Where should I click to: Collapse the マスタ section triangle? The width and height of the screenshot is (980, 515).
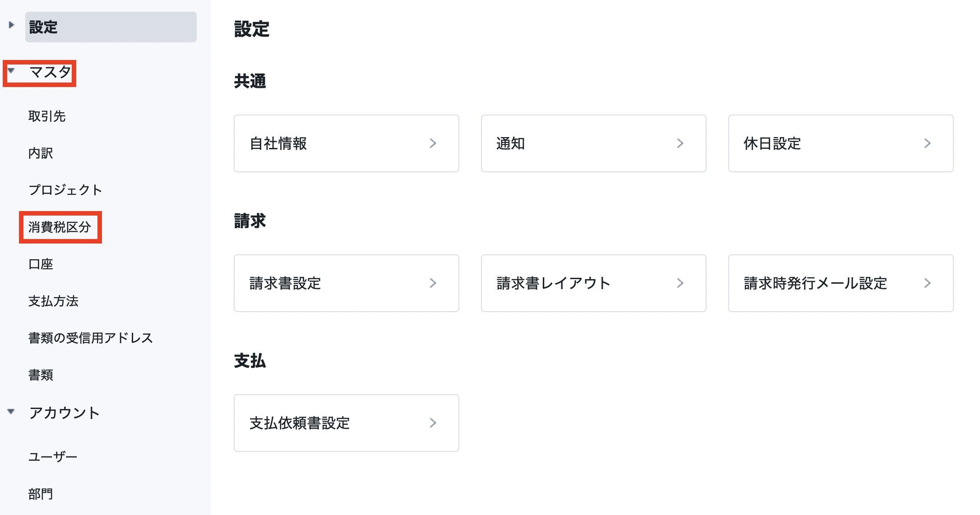coord(11,70)
